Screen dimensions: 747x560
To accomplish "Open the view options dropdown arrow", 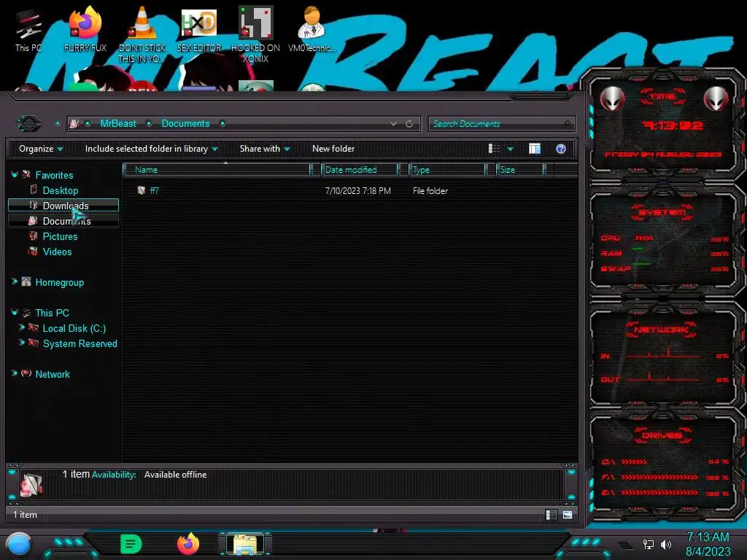I will [x=510, y=149].
